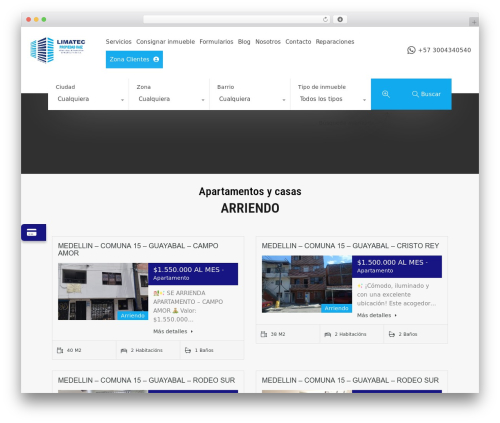Open the Servicios menu
Viewport: 500px width, 423px height.
(x=118, y=42)
